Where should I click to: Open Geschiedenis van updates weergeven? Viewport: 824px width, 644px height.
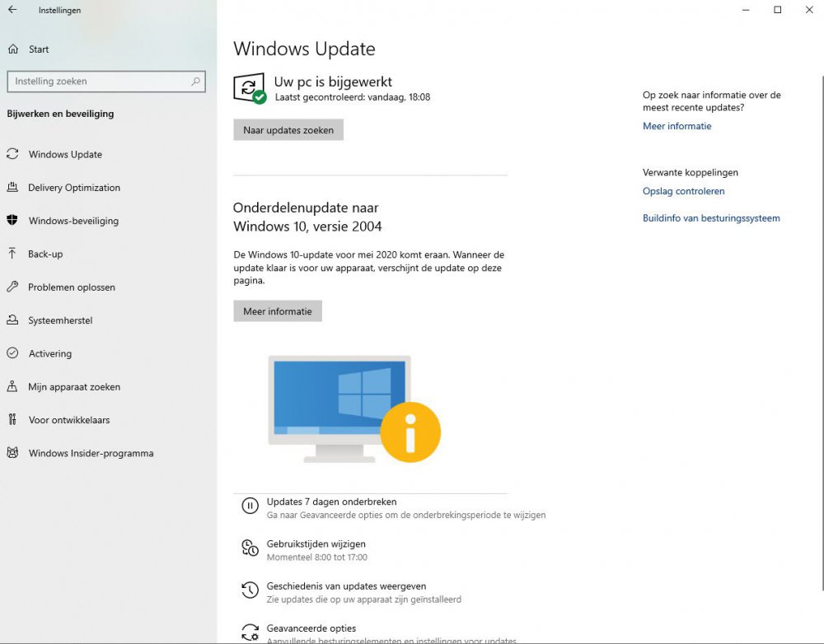[346, 586]
